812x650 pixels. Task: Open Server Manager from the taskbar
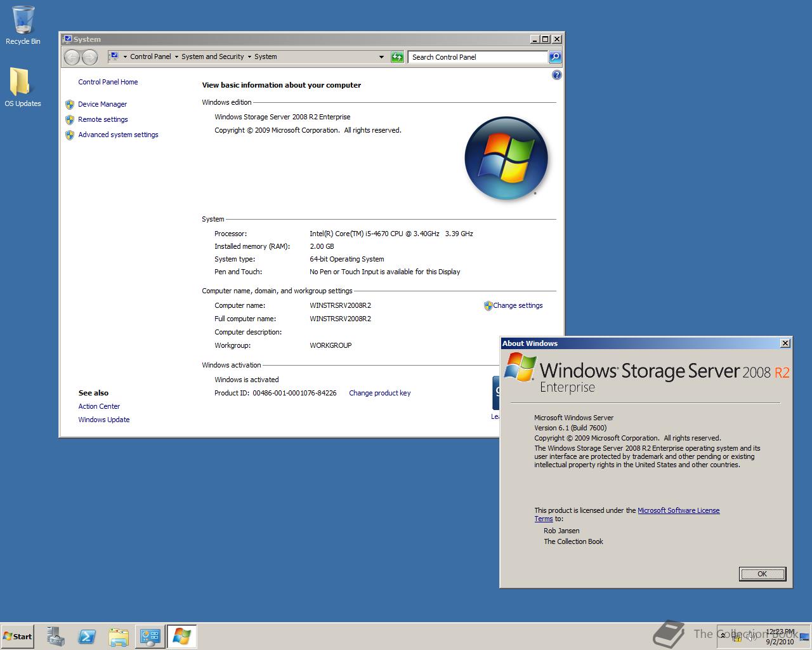[55, 636]
